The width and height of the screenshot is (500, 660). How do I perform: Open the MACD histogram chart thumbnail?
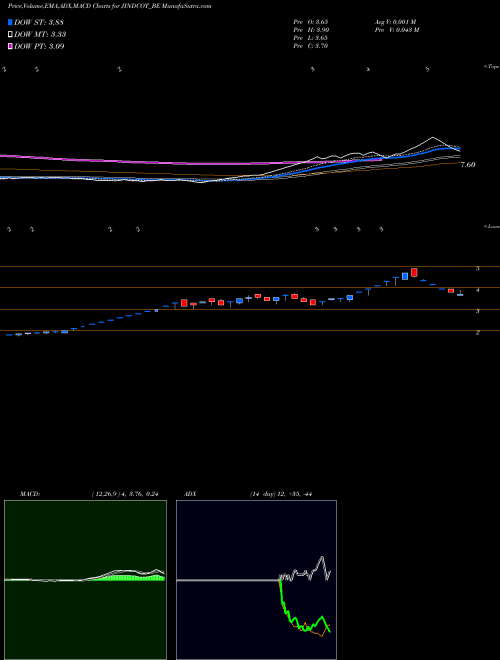tap(85, 580)
